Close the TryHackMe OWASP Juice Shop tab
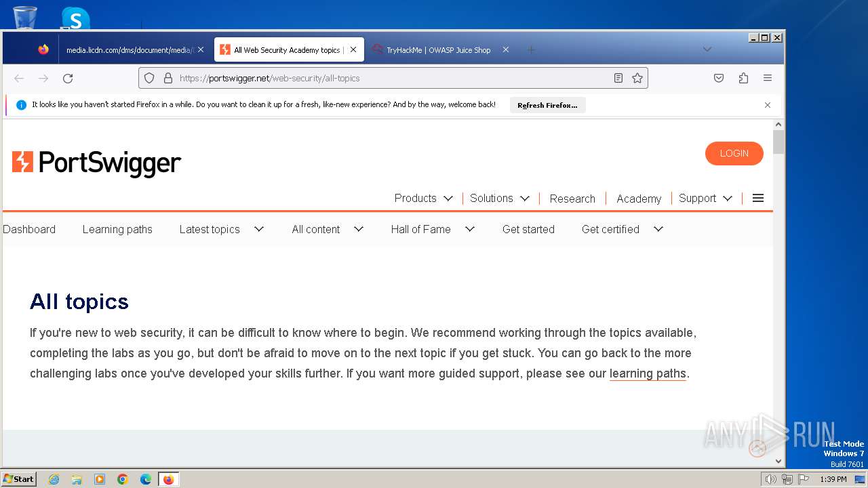 tap(505, 49)
